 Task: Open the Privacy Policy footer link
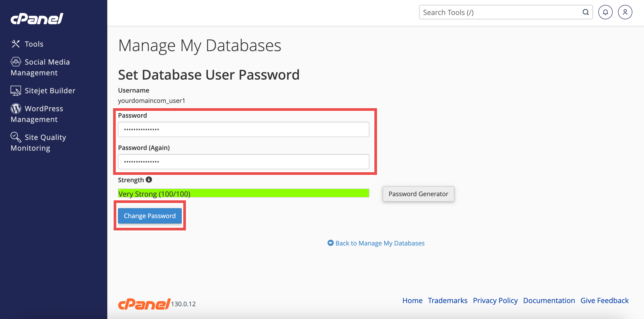point(495,300)
